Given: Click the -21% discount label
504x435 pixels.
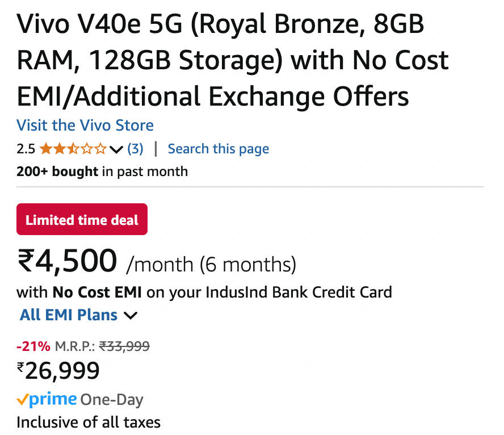Looking at the screenshot, I should click(33, 346).
